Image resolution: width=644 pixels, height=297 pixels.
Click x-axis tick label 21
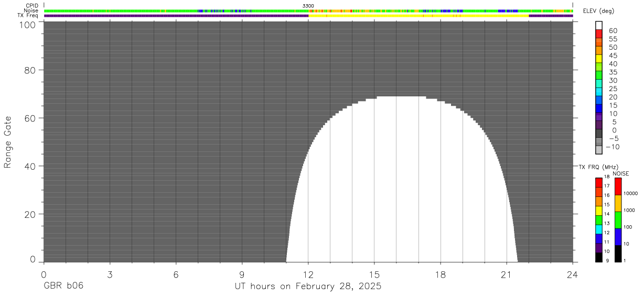tap(507, 274)
